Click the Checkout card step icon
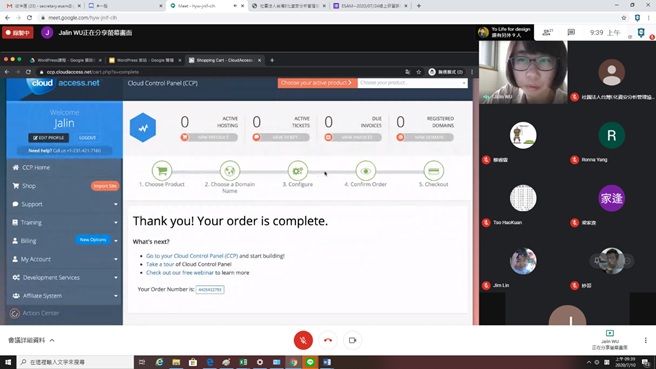 (x=433, y=171)
